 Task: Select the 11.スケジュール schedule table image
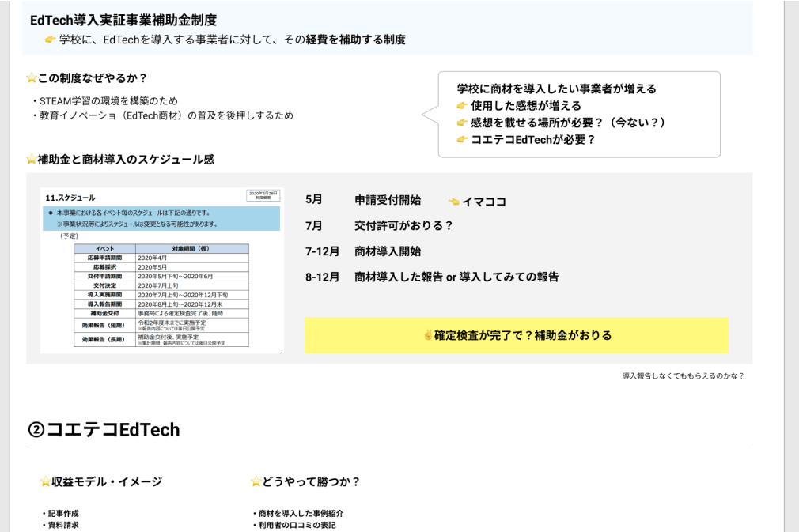(x=162, y=270)
